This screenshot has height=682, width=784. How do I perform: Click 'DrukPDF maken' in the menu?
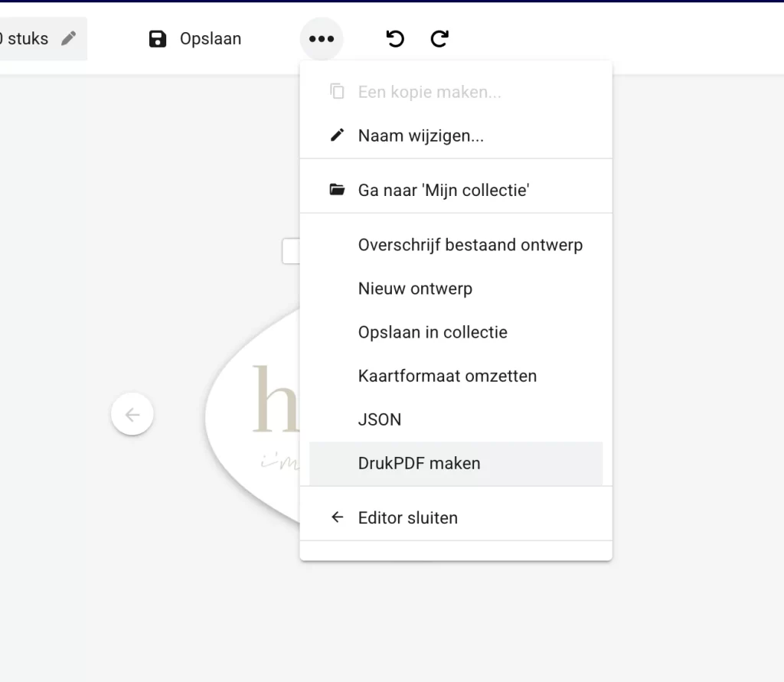coord(420,463)
